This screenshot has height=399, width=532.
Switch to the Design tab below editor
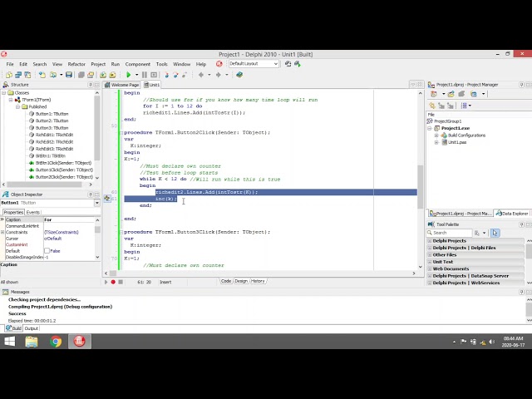(x=241, y=281)
